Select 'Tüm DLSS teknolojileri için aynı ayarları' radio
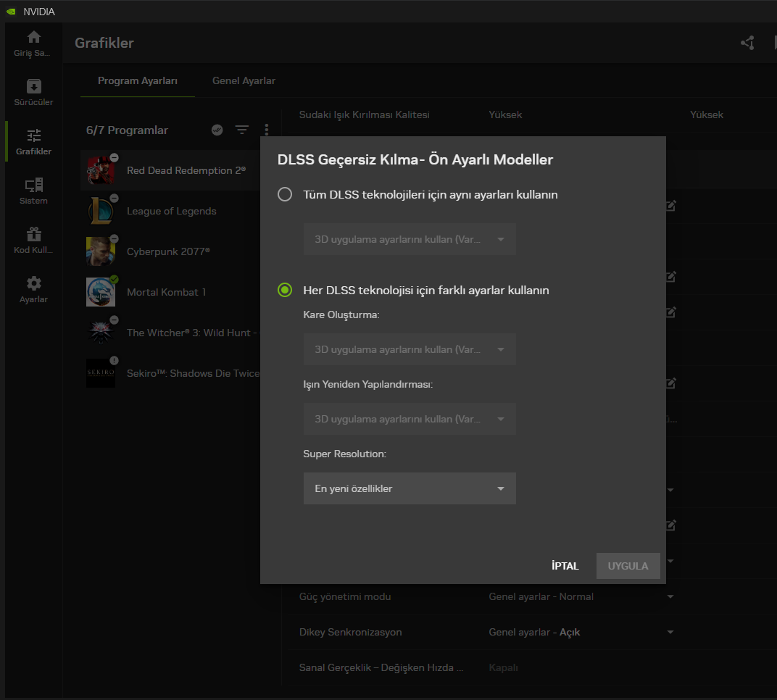The width and height of the screenshot is (777, 700). pos(285,194)
